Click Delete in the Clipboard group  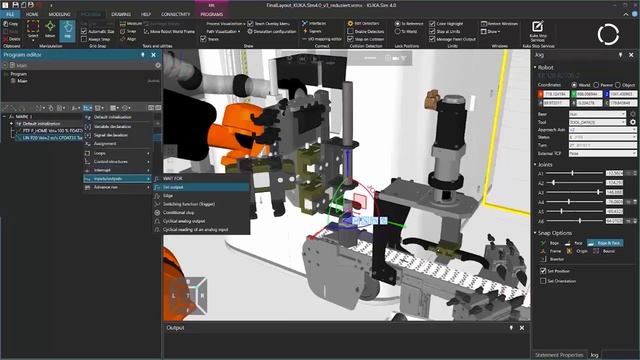click(11, 39)
